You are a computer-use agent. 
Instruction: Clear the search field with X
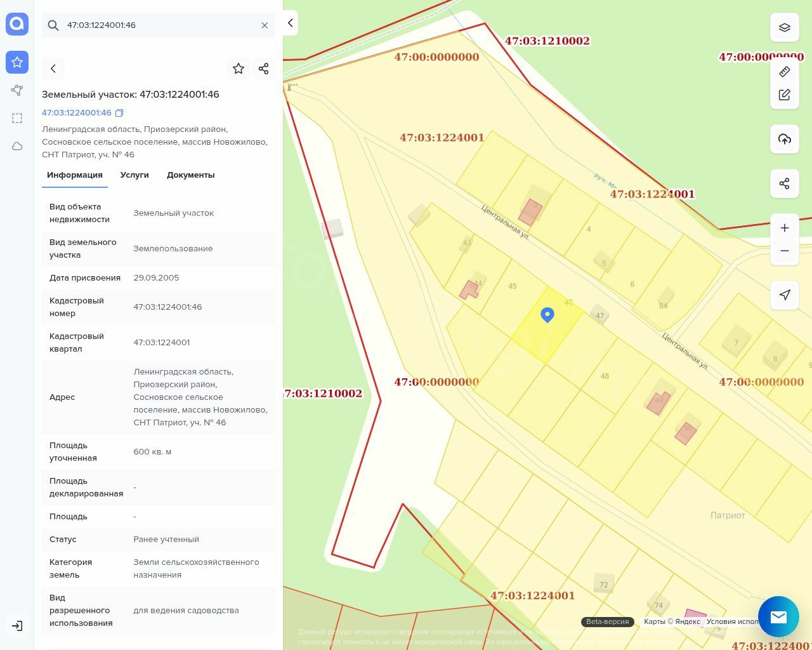(265, 25)
